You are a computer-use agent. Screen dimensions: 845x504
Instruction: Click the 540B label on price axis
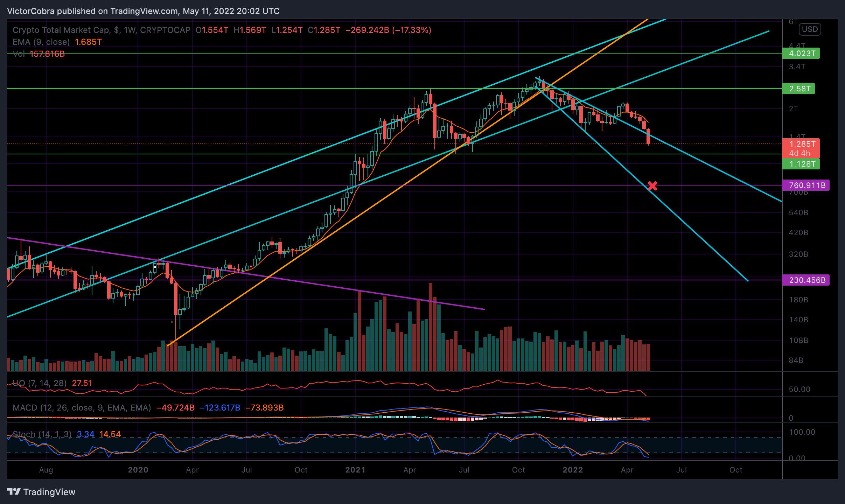[798, 213]
